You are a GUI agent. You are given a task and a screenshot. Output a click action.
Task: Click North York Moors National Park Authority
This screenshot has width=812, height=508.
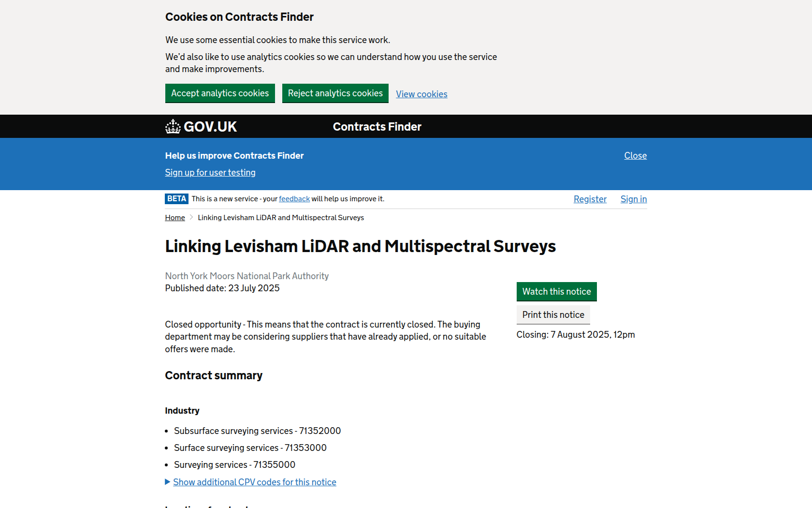[x=246, y=276]
